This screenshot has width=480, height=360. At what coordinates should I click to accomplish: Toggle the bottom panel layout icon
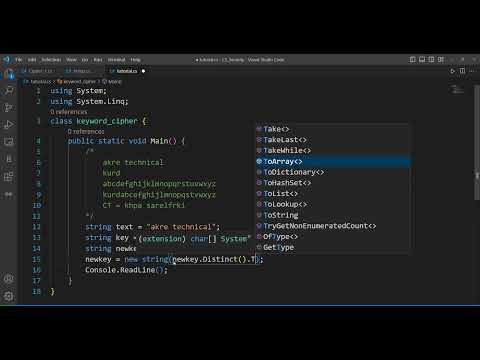point(422,60)
